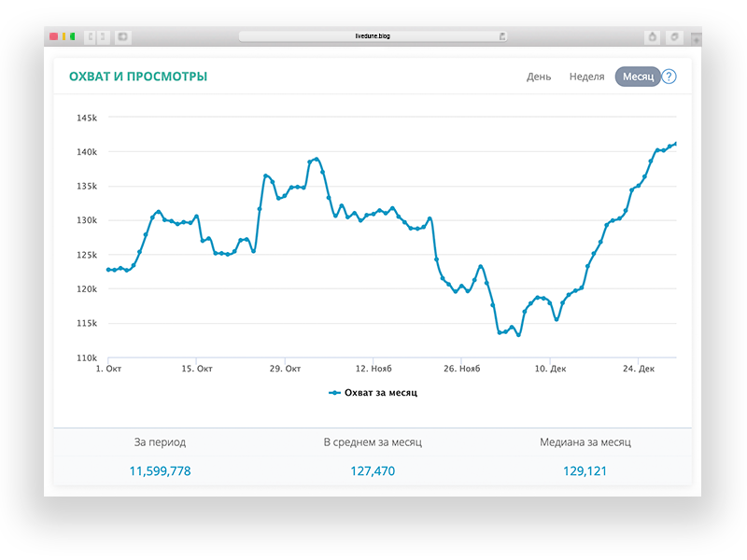The height and width of the screenshot is (560, 747).
Task: Click the share icon in browser toolbar
Action: point(652,36)
